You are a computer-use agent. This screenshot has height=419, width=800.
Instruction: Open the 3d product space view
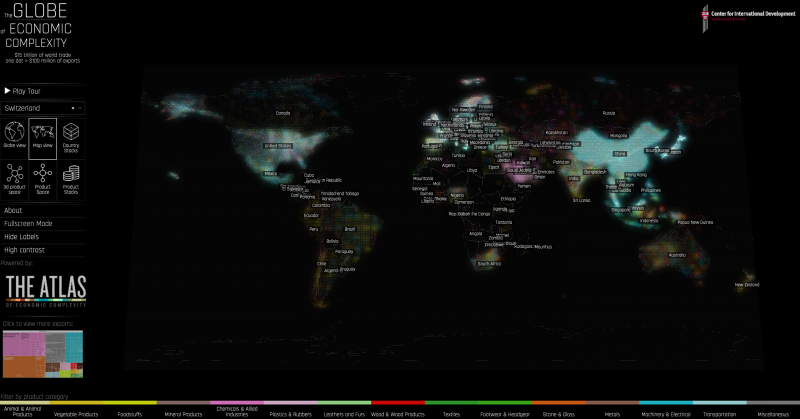point(14,178)
